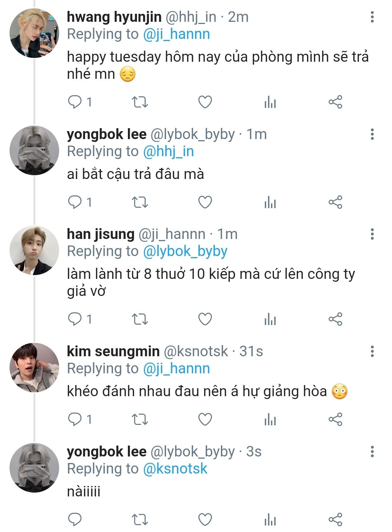Like hwang hyunjin's happy tuesday tweet

[x=205, y=102]
